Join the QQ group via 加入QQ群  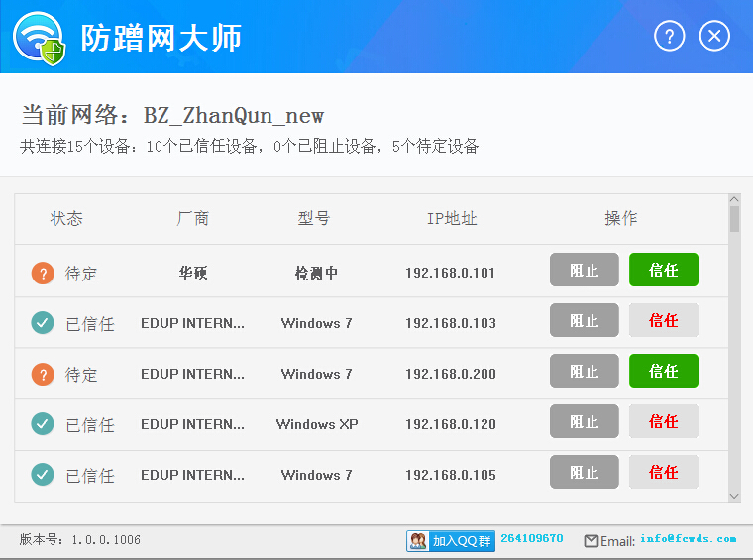tap(451, 541)
